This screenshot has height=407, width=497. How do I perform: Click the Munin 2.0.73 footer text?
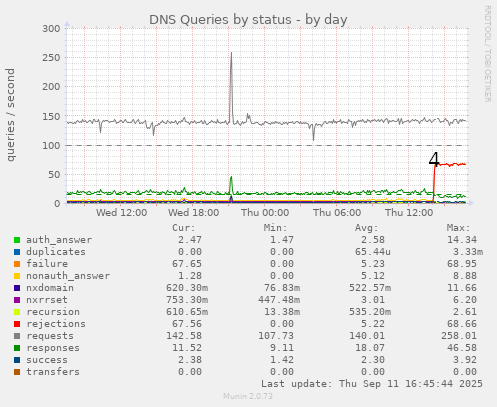pos(248,396)
